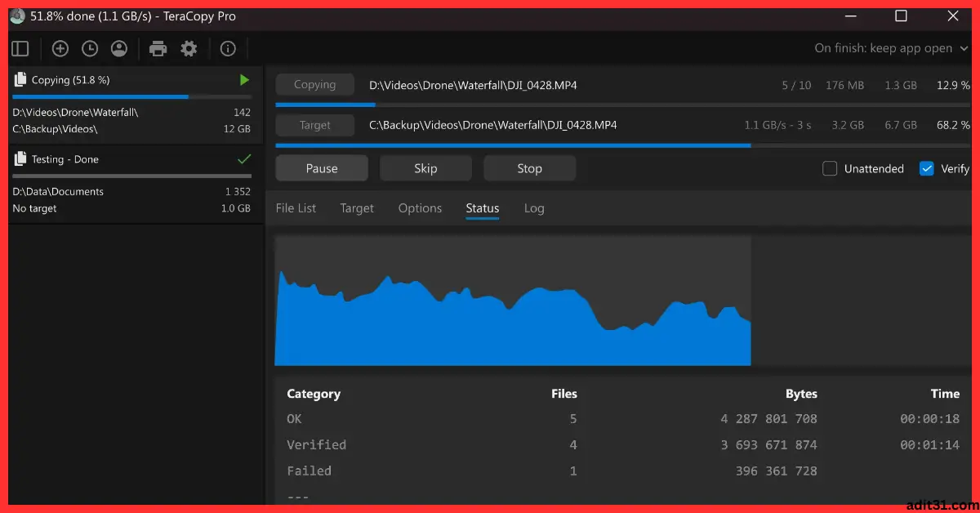Click sidebar path D:\Videos\Drone\Waterfall\
Viewport: 980px width, 513px height.
click(x=75, y=113)
